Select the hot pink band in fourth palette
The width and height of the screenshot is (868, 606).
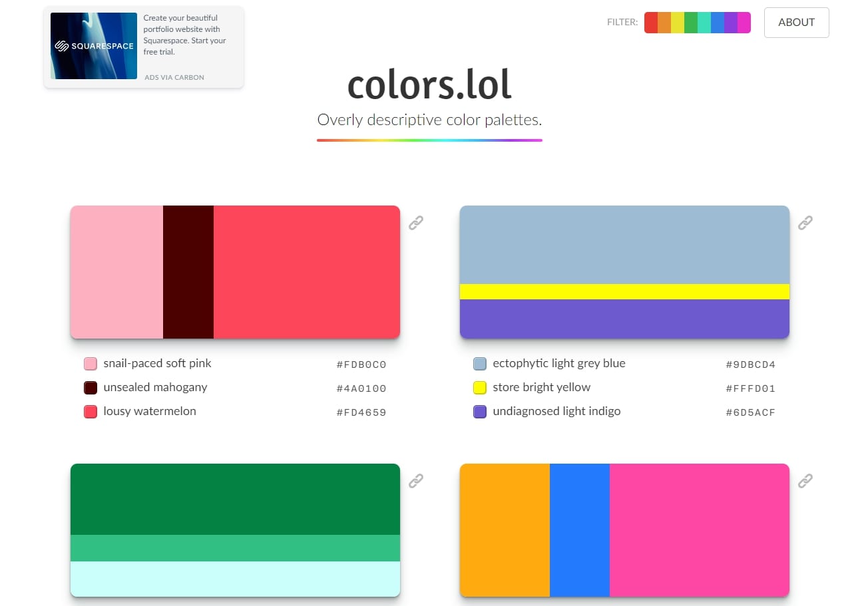[700, 530]
